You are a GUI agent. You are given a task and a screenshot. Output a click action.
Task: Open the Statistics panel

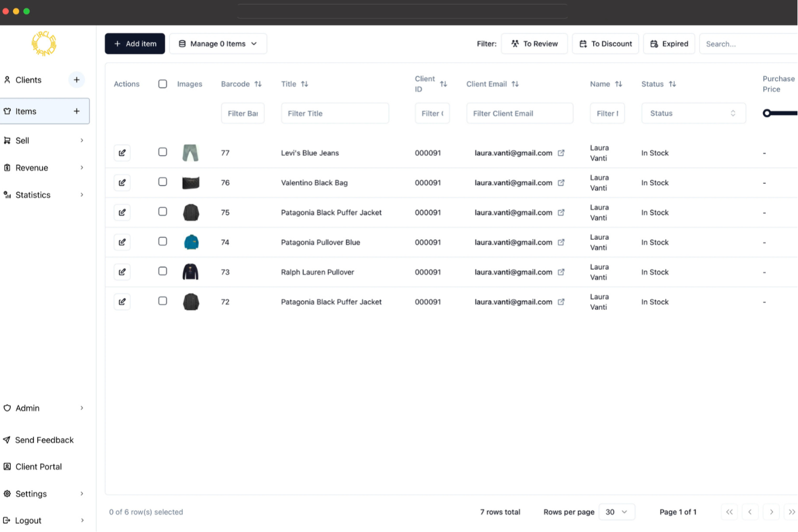[33, 195]
